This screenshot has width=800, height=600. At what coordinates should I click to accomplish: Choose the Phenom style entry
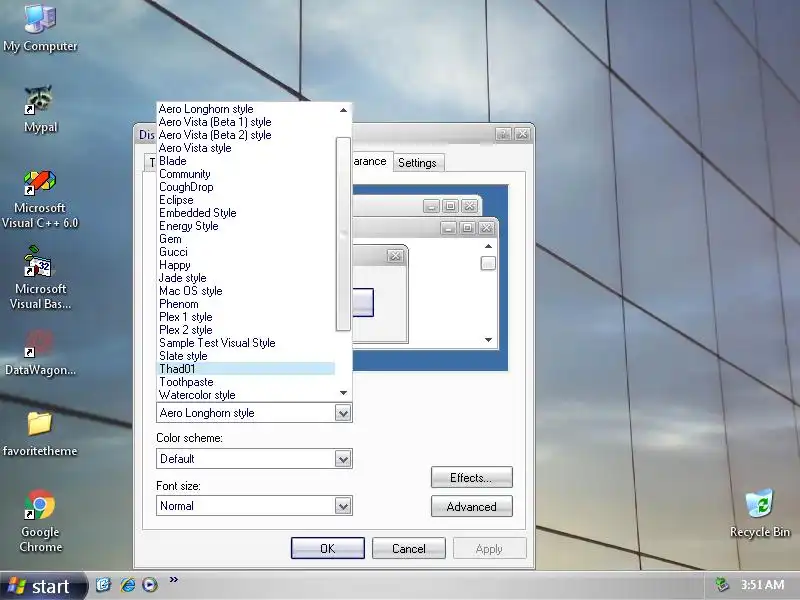245,304
